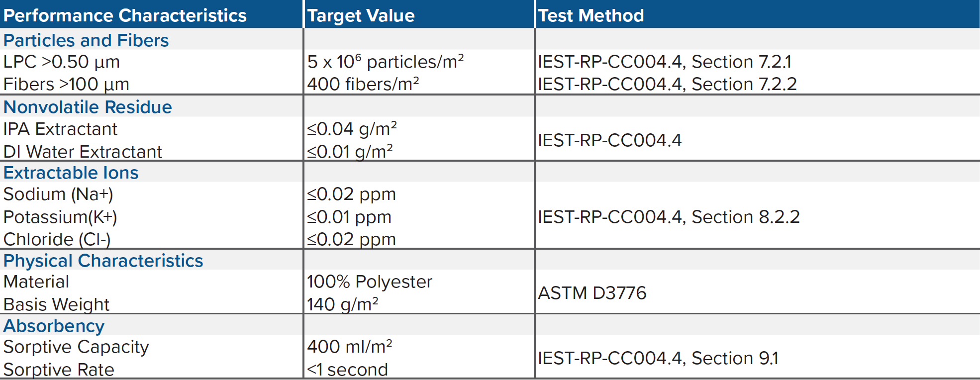This screenshot has width=980, height=380.
Task: Click the Test Method column header
Action: (590, 15)
